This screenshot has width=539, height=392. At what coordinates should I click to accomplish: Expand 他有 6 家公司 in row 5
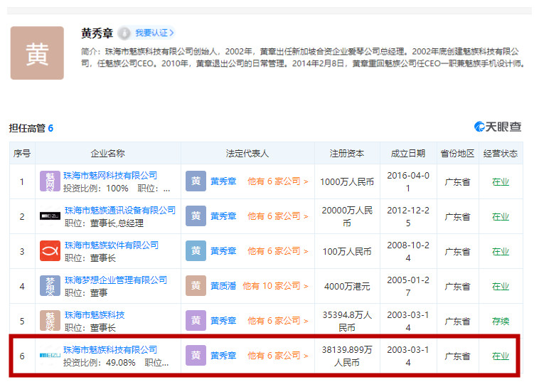coord(278,321)
